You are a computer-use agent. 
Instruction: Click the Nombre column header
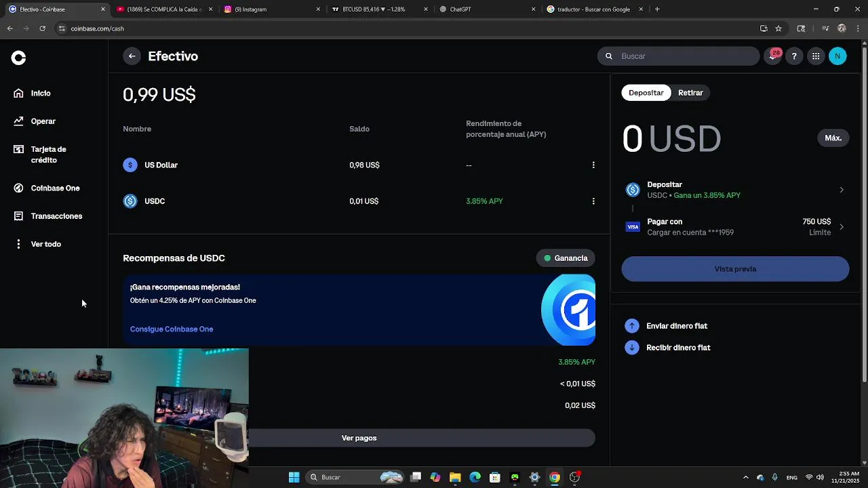(x=137, y=129)
